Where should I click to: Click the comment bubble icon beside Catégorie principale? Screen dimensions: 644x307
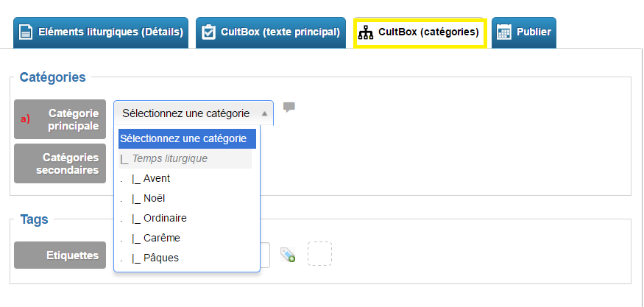tap(289, 107)
